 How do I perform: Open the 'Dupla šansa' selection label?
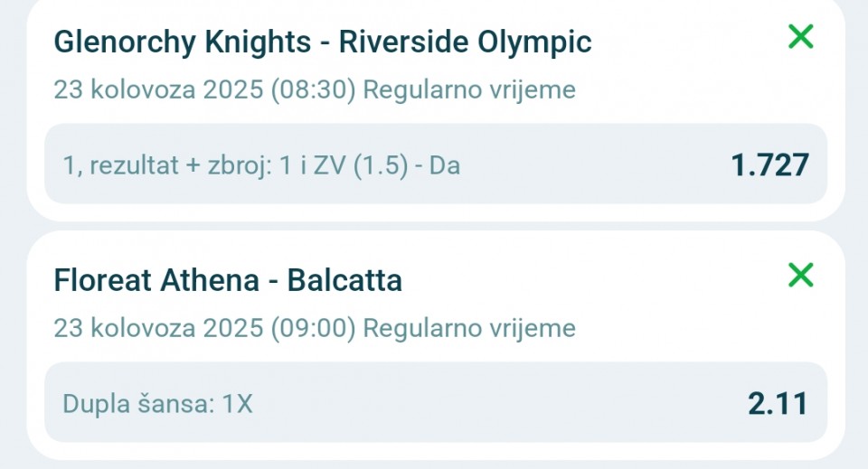[136, 404]
